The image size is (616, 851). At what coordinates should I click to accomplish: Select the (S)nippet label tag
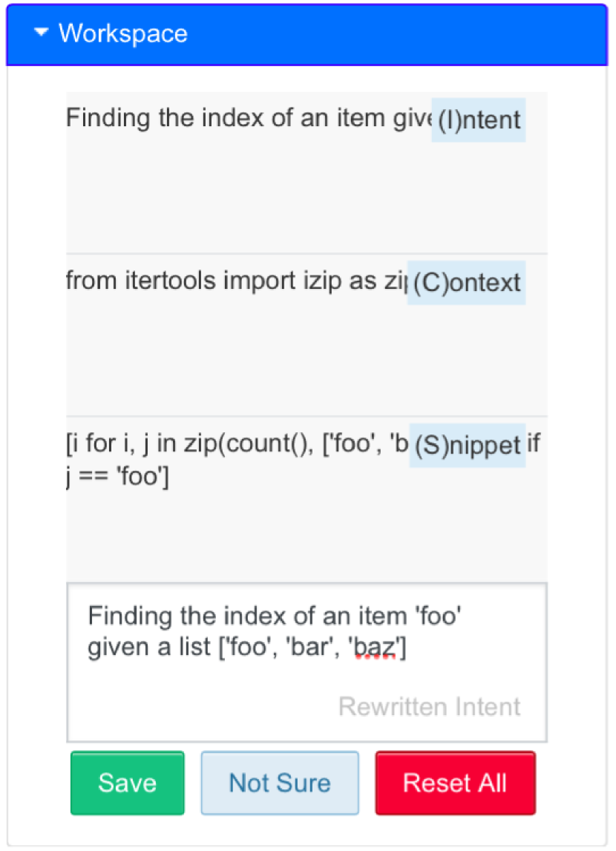[x=468, y=446]
